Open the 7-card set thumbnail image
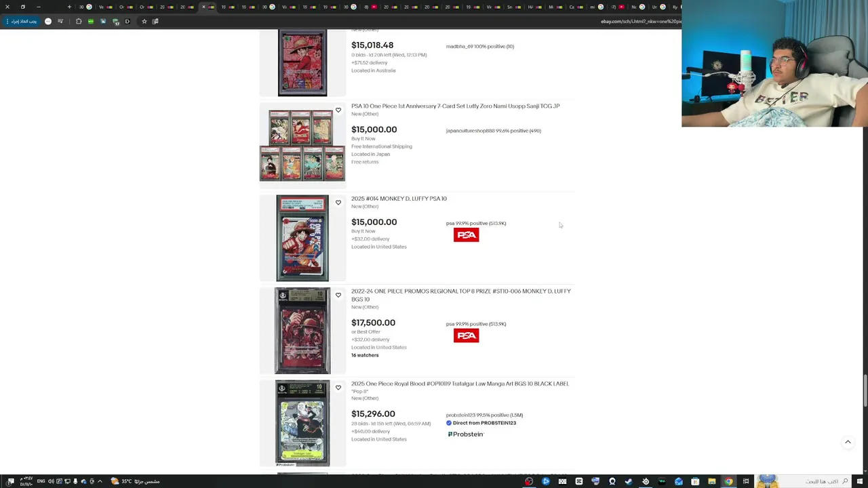The width and height of the screenshot is (868, 488). tap(302, 145)
